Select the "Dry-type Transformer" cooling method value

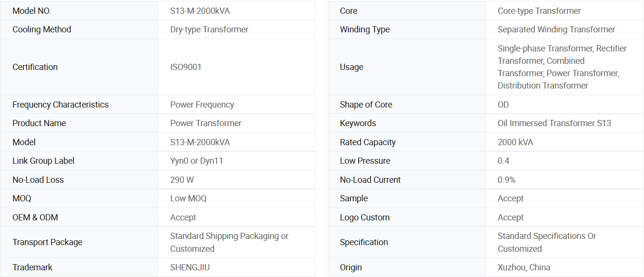click(x=209, y=30)
